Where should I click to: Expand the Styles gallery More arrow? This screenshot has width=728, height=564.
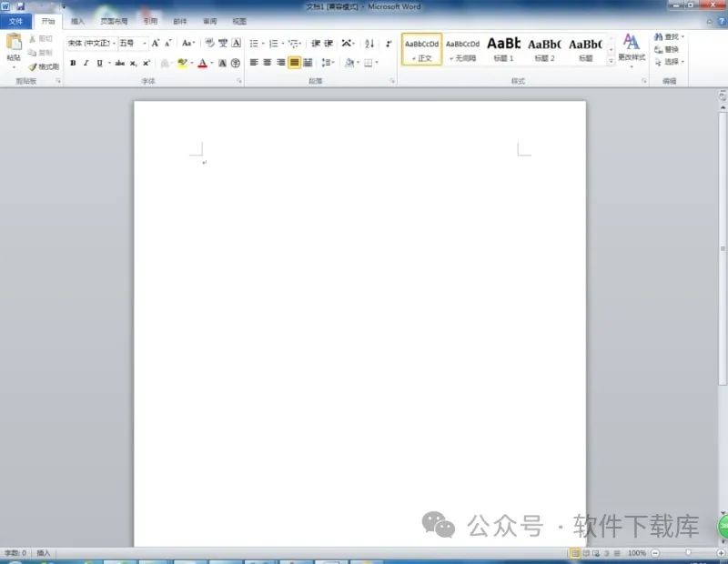pos(611,61)
